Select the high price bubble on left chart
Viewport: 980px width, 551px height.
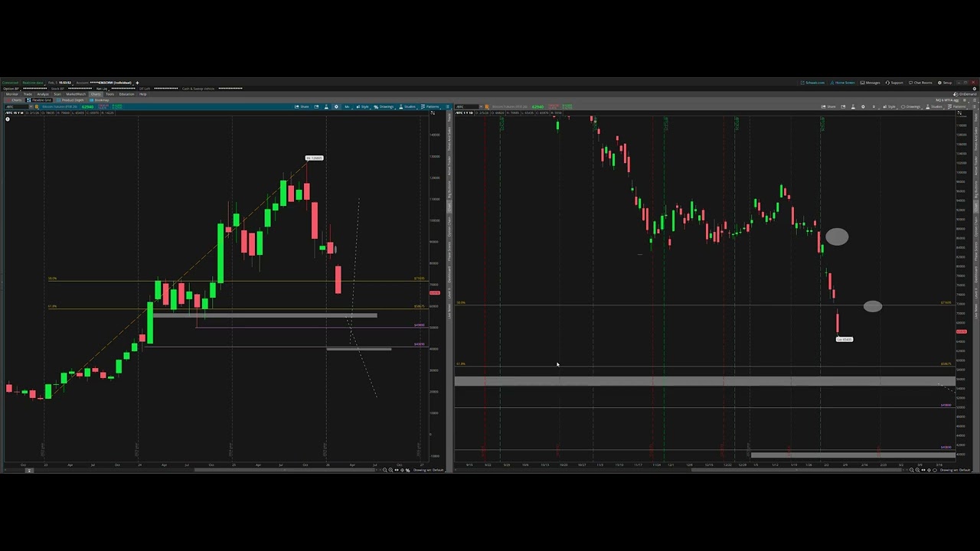315,158
